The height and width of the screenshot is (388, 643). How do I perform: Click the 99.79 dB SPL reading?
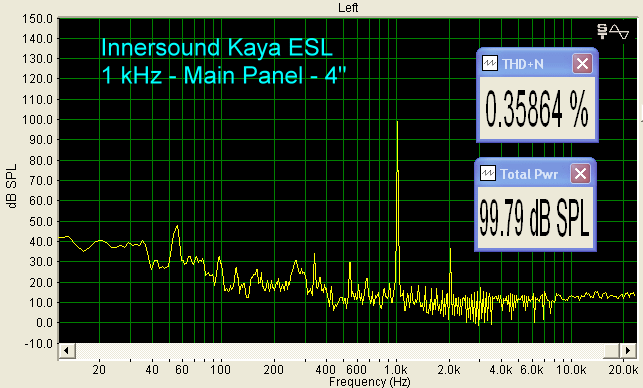(534, 218)
